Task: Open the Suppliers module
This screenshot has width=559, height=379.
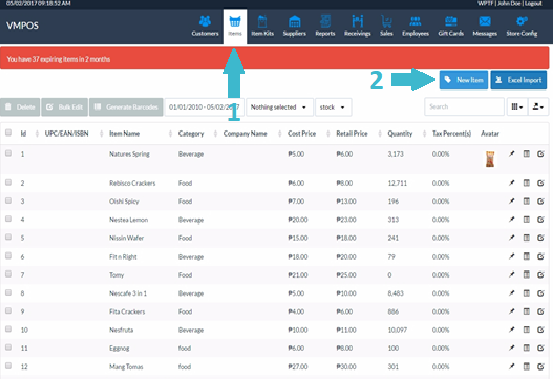Action: [294, 26]
